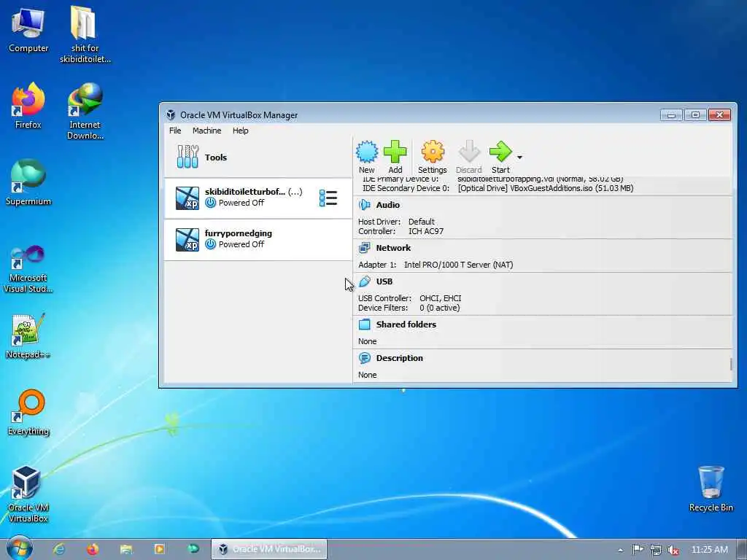Click the Shared folders folder icon

(365, 324)
